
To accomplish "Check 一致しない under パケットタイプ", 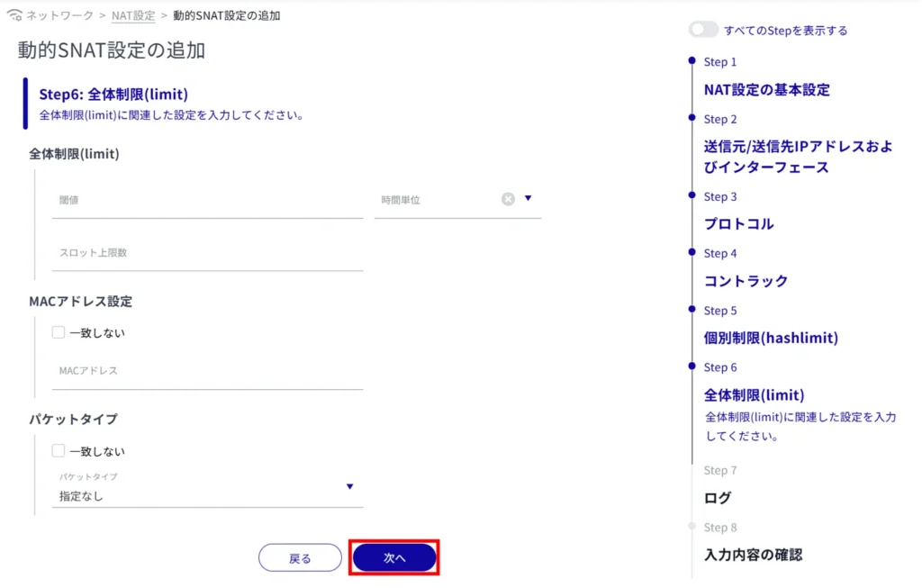I will pos(59,451).
